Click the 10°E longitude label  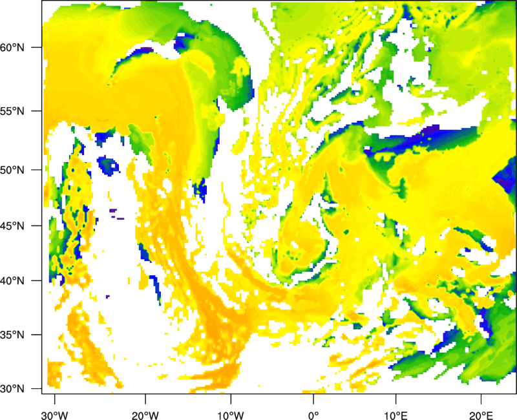pos(396,415)
